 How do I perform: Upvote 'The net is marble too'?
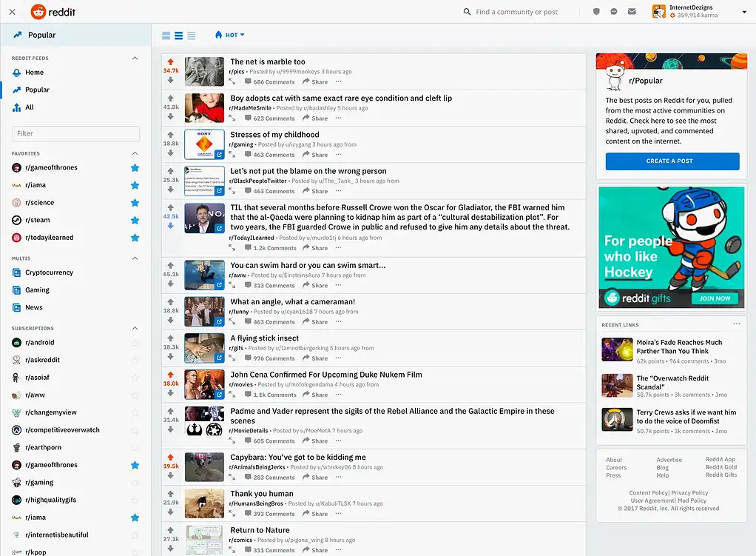171,61
